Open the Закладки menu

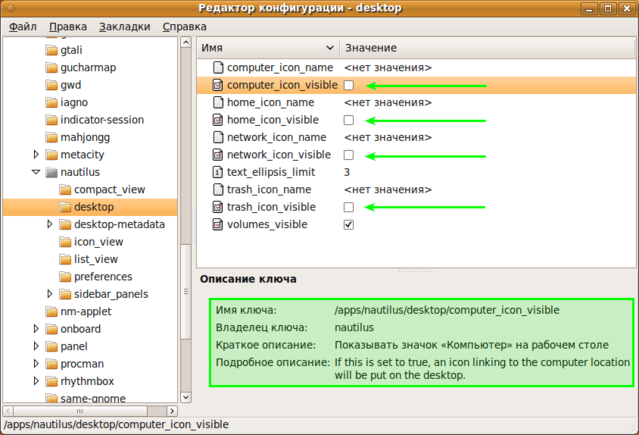tap(128, 27)
